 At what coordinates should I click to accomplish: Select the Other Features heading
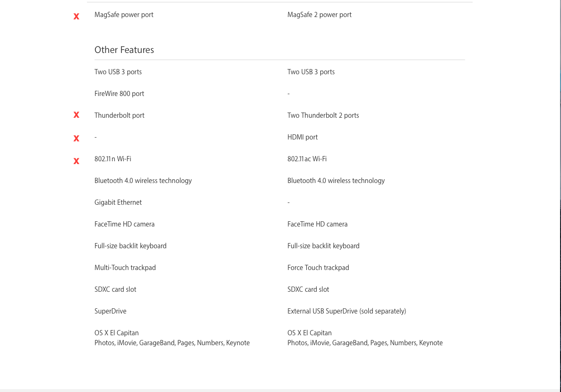124,50
